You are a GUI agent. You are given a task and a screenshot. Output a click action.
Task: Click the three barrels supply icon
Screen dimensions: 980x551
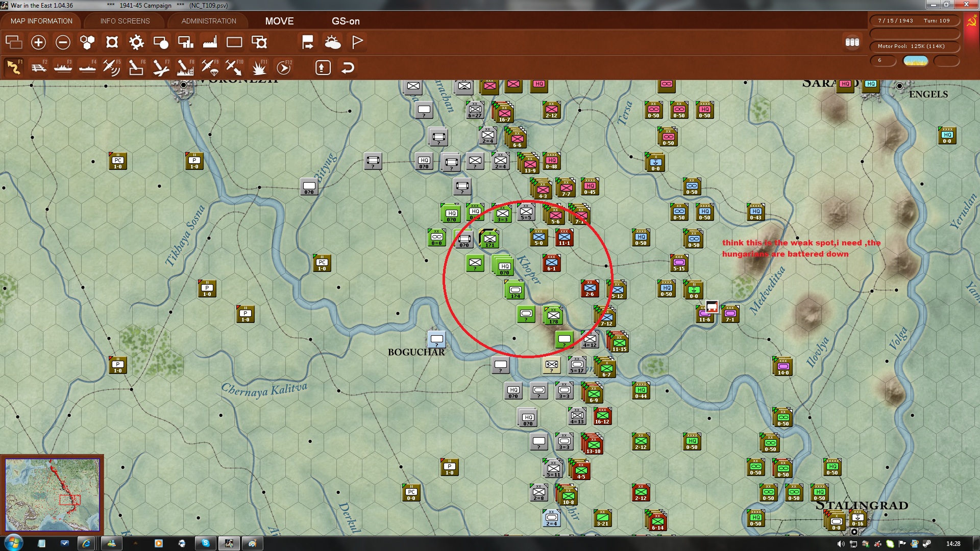pyautogui.click(x=852, y=42)
